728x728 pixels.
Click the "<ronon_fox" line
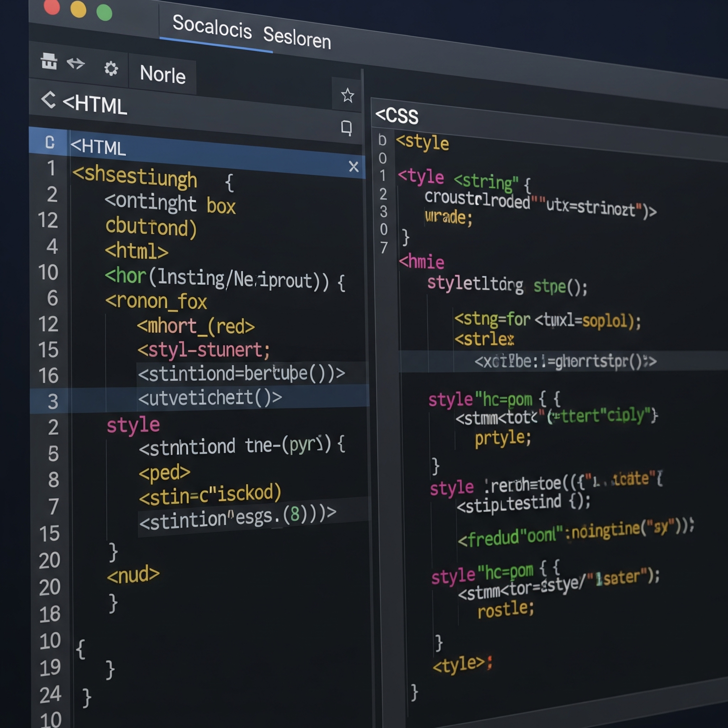click(x=156, y=301)
